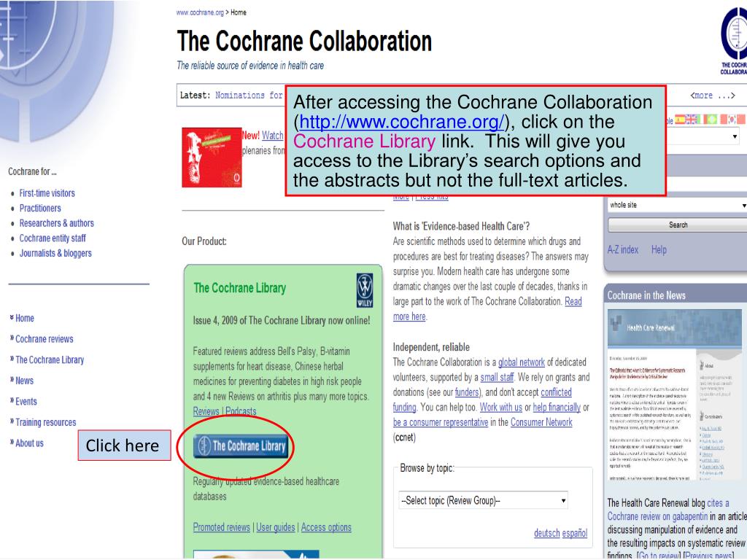Open Reviews link in Cochrane Library box
This screenshot has height=560, width=747.
[x=206, y=411]
